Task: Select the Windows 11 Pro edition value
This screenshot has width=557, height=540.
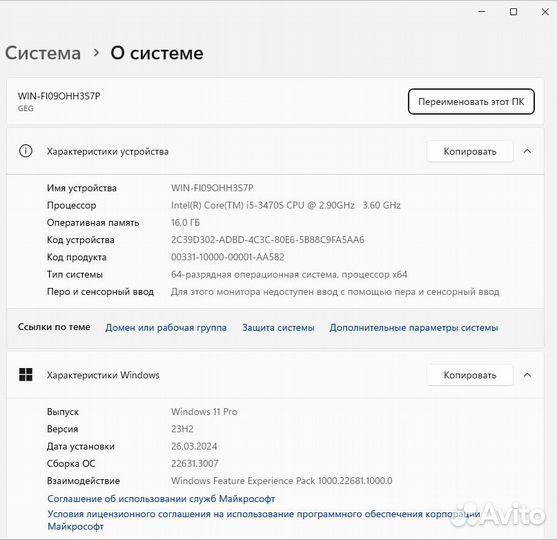Action: click(204, 412)
